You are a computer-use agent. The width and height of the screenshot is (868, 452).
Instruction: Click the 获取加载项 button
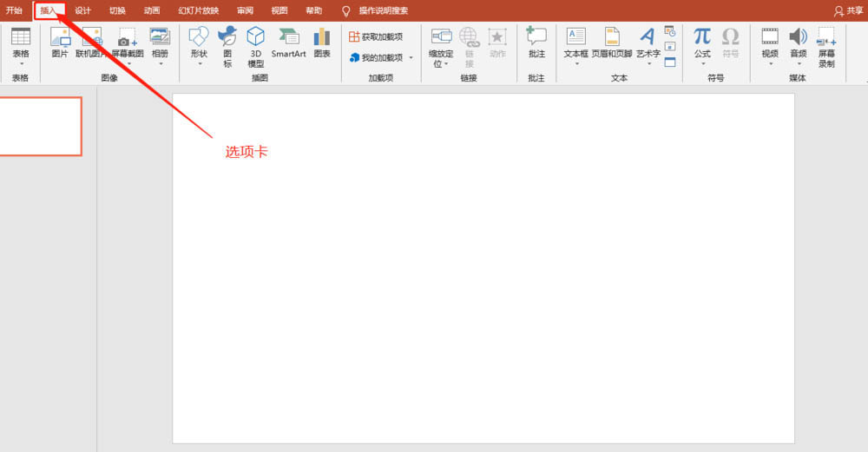click(x=376, y=36)
